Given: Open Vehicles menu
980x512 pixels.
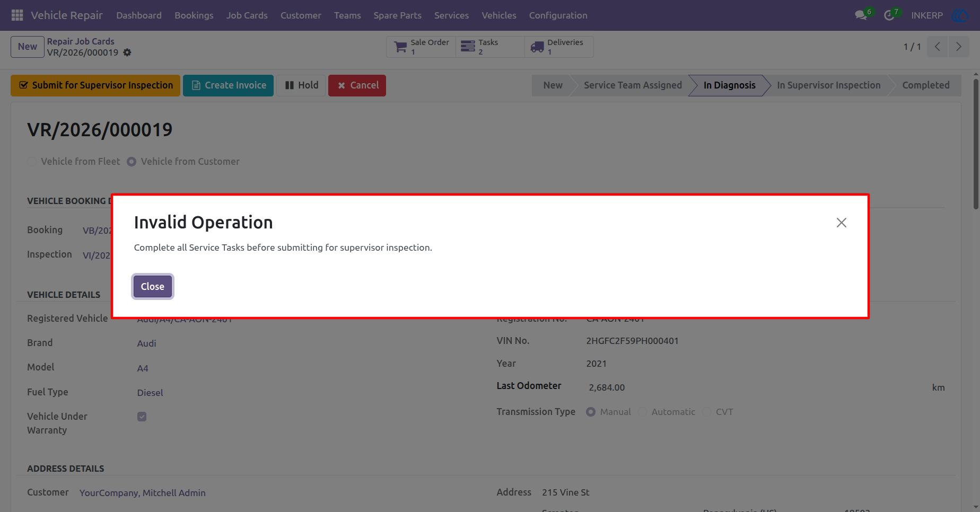Looking at the screenshot, I should (499, 15).
